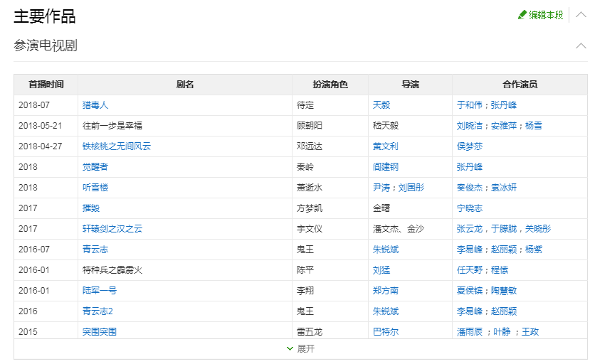The image size is (590, 364).
Task: Open 张丹峰 link in 觉醒者 row
Action: pyautogui.click(x=469, y=167)
